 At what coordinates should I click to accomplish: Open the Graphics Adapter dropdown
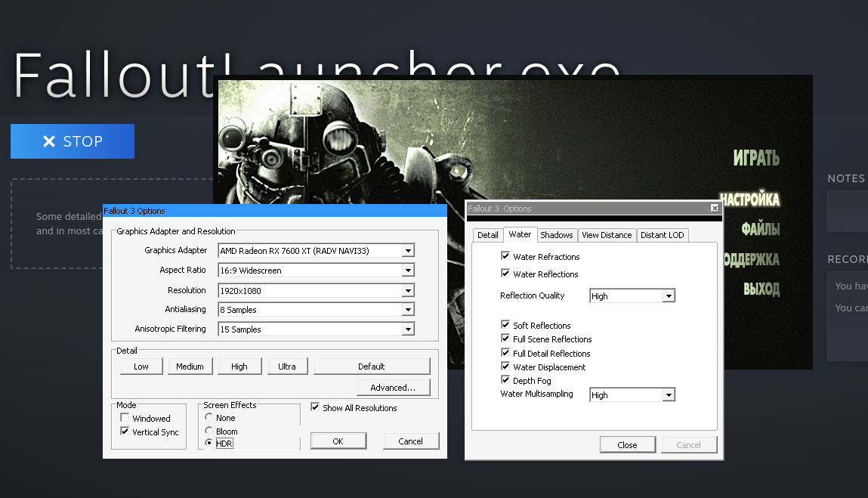point(408,251)
